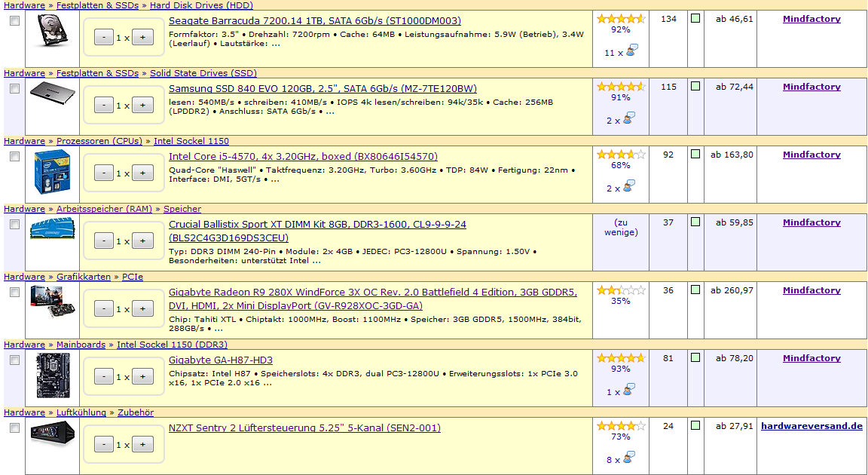Click the Seagate Barracuda star rating

coord(621,19)
